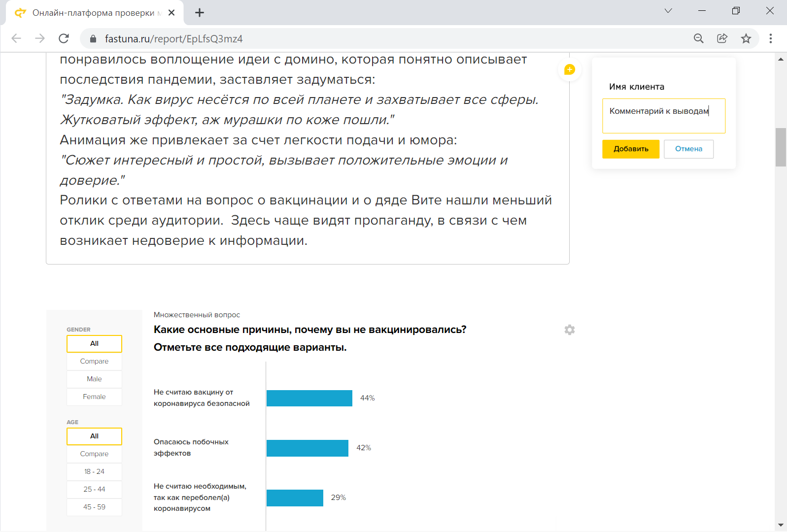The width and height of the screenshot is (787, 532).
Task: Select gender filter All
Action: click(x=94, y=344)
